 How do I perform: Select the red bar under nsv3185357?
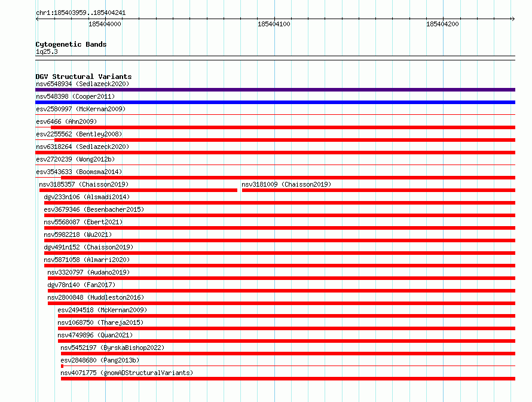tap(138, 190)
